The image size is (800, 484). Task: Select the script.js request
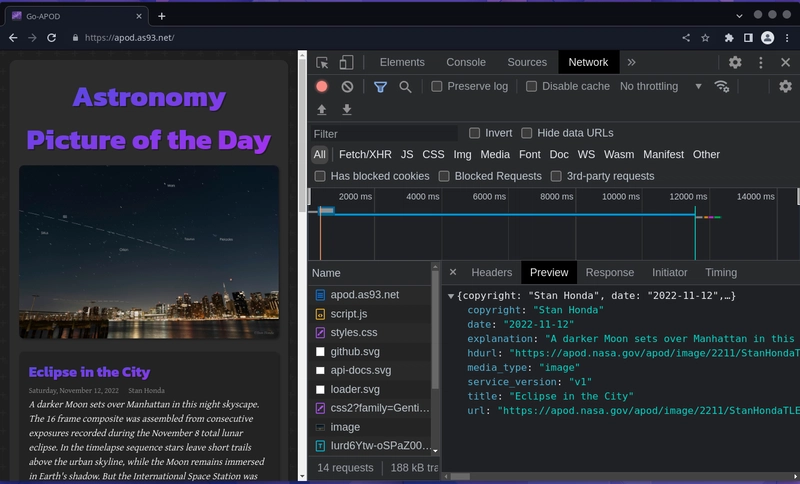[370, 314]
